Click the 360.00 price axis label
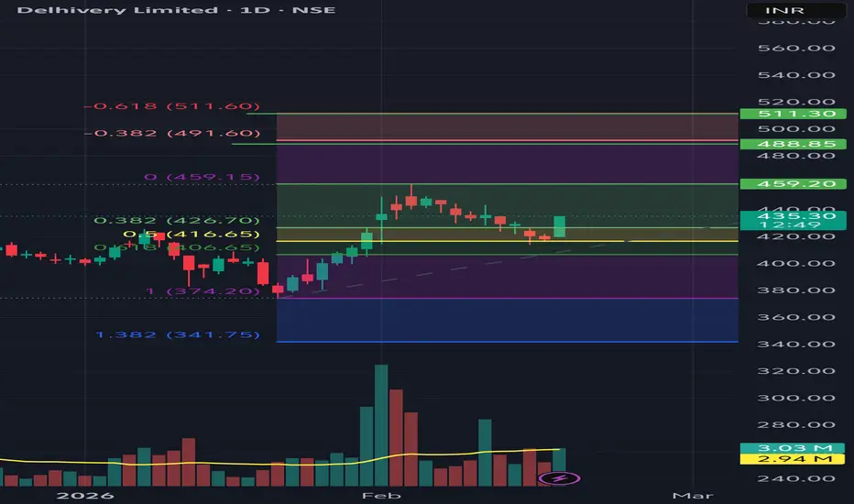This screenshot has width=854, height=504. [796, 317]
